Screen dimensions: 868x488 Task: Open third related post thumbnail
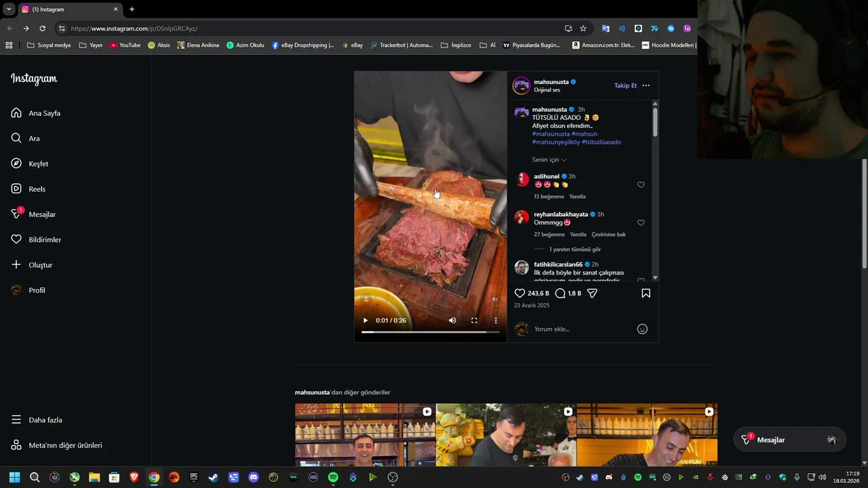click(647, 435)
